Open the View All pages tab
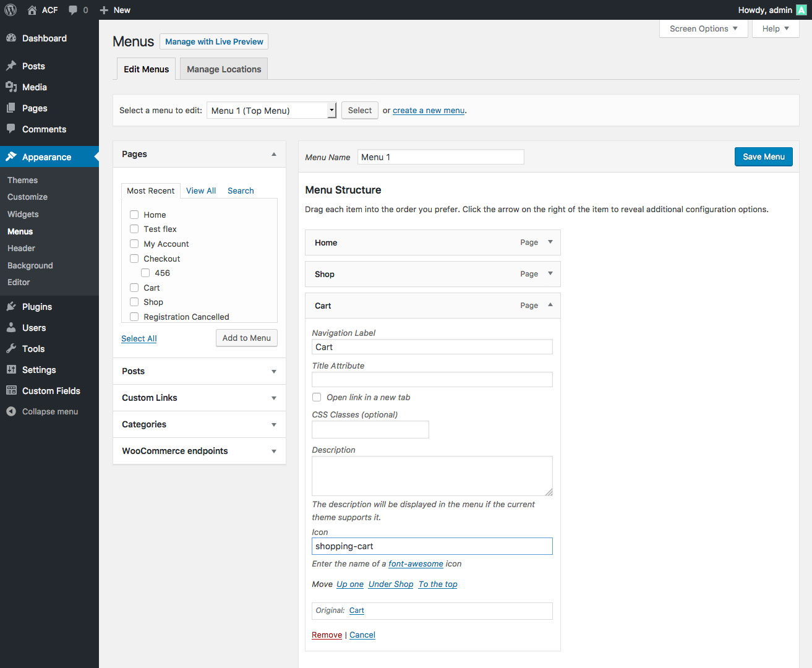 pos(200,191)
